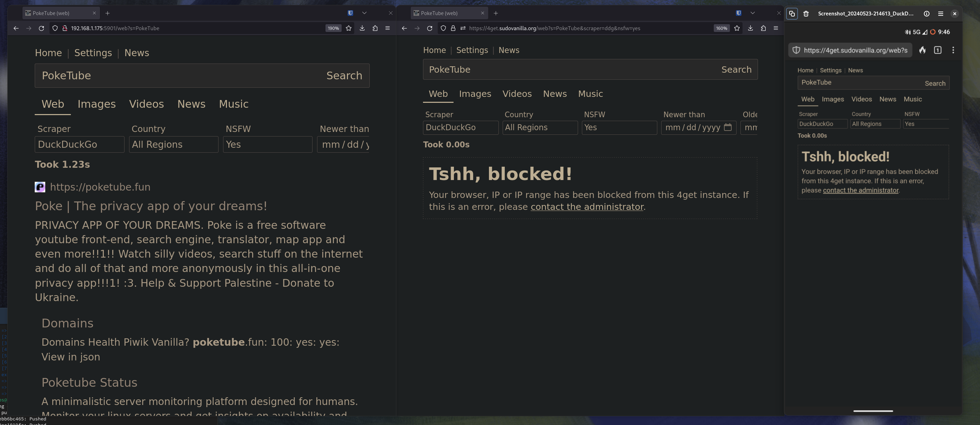Screen dimensions: 980x425
Task: Bookmark the 4get.sudovanilla.org page with star
Action: click(737, 28)
